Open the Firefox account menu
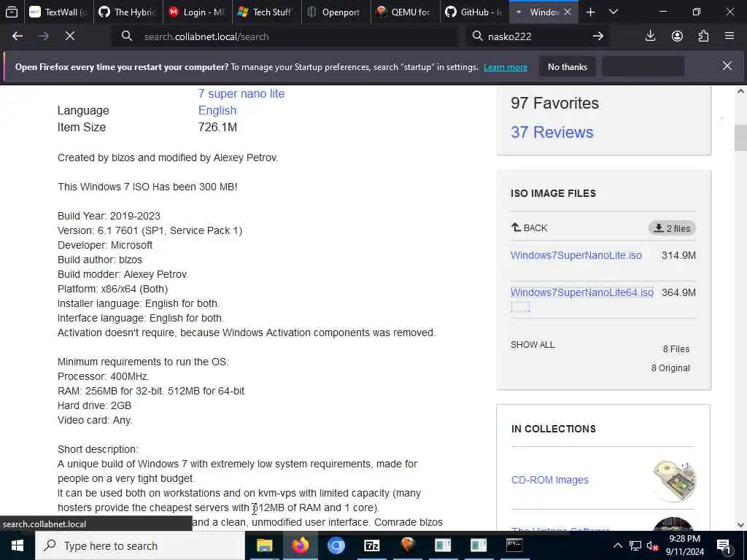Image resolution: width=747 pixels, height=560 pixels. click(x=677, y=36)
